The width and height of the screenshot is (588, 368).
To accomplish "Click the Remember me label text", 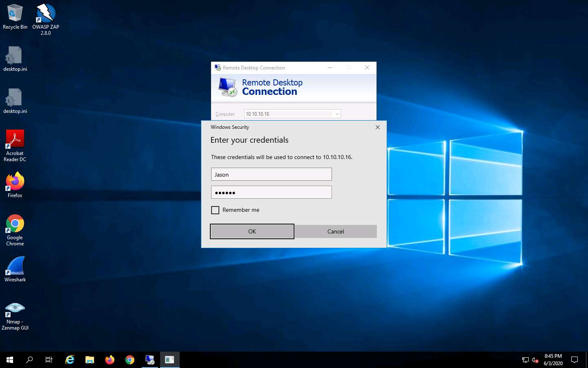I will 241,210.
